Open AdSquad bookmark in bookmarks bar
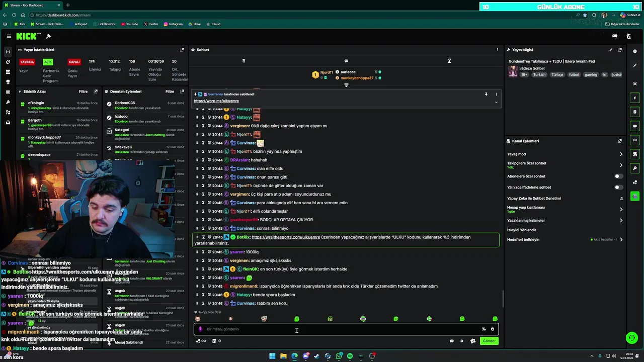The width and height of the screenshot is (644, 362). [78, 24]
